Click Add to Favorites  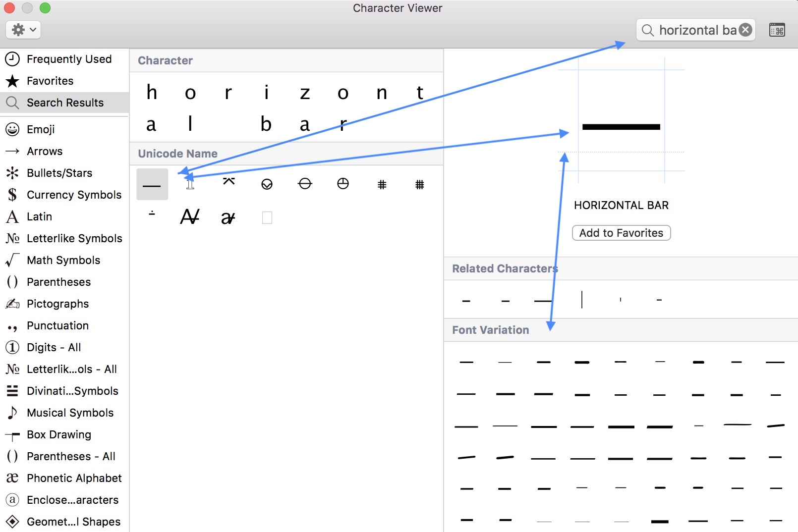point(621,233)
